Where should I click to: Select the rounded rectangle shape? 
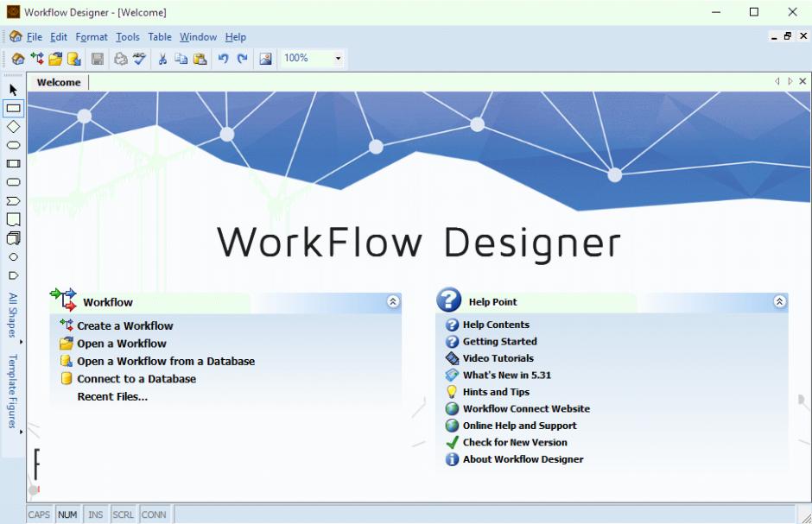click(14, 182)
